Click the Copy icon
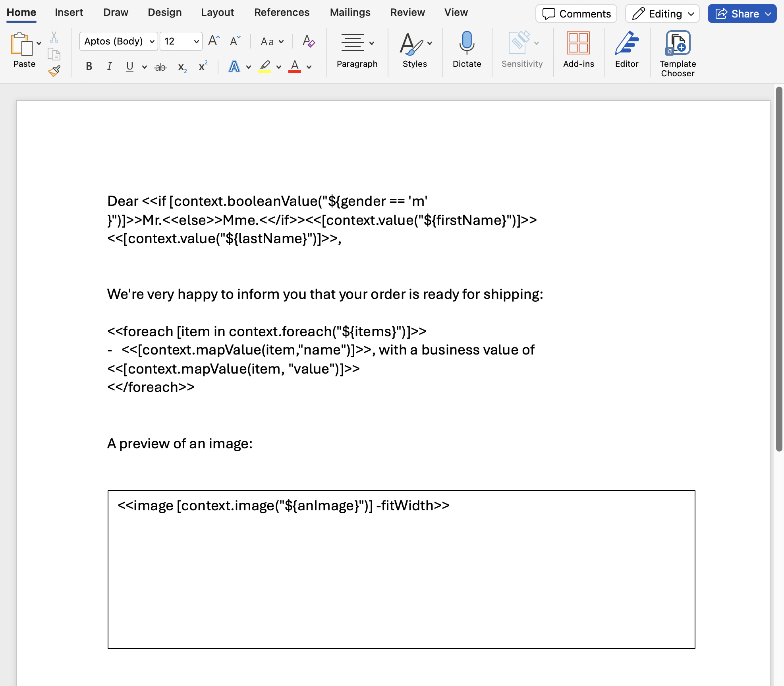 54,53
